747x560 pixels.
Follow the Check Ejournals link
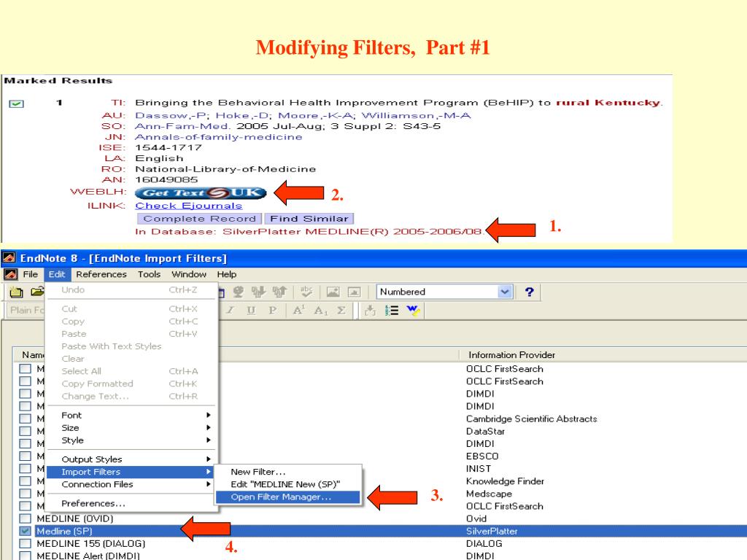[x=189, y=206]
